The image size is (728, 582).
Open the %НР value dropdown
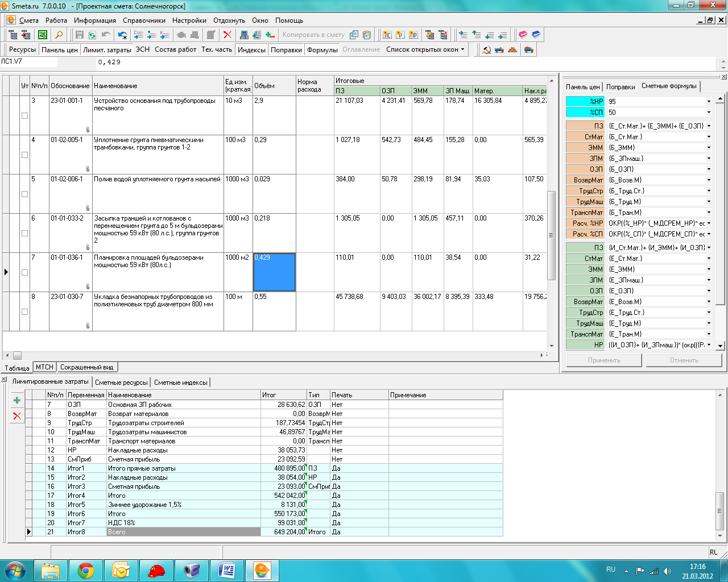(x=709, y=102)
